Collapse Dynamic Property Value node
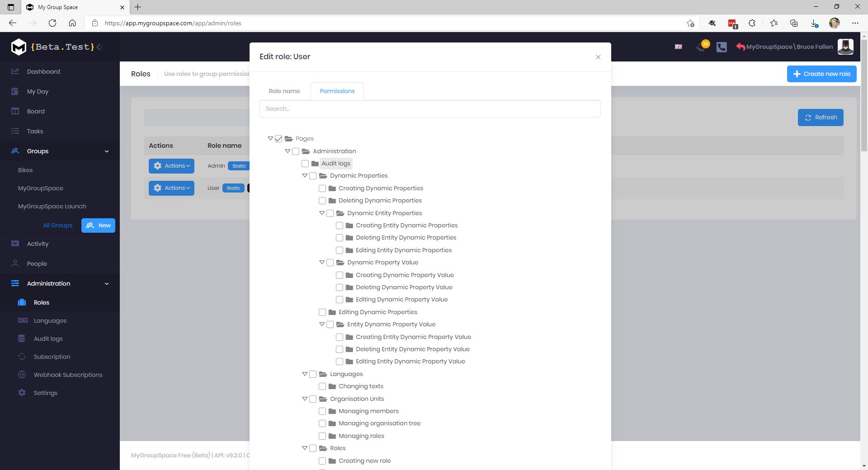 [x=322, y=263]
